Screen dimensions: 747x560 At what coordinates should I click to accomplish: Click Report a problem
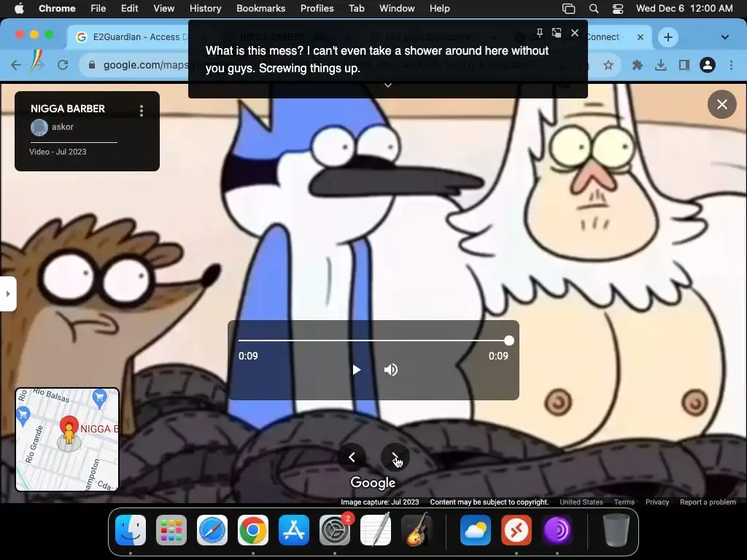(708, 502)
